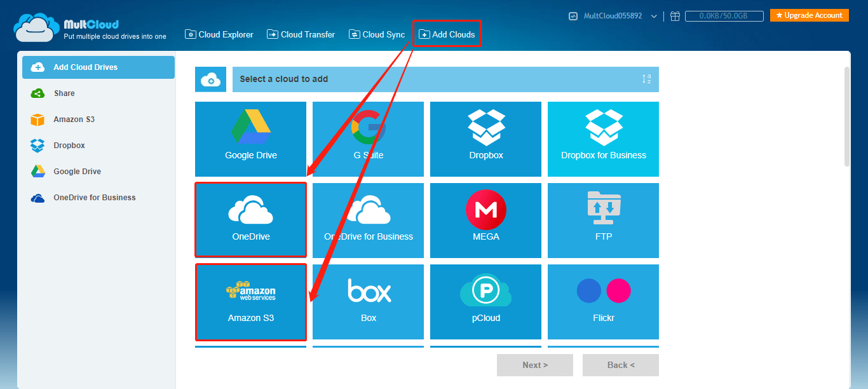Pick the MEGA cloud service

click(x=485, y=220)
